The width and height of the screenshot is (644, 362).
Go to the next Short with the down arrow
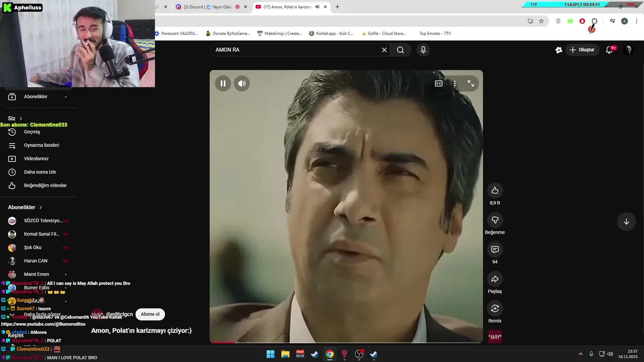click(626, 222)
